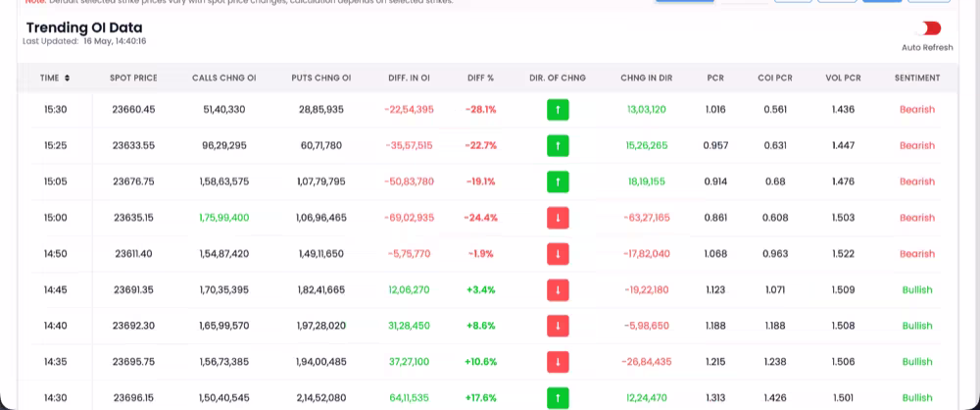Click change in direction value -26,84,435
980x410 pixels.
pyautogui.click(x=646, y=362)
